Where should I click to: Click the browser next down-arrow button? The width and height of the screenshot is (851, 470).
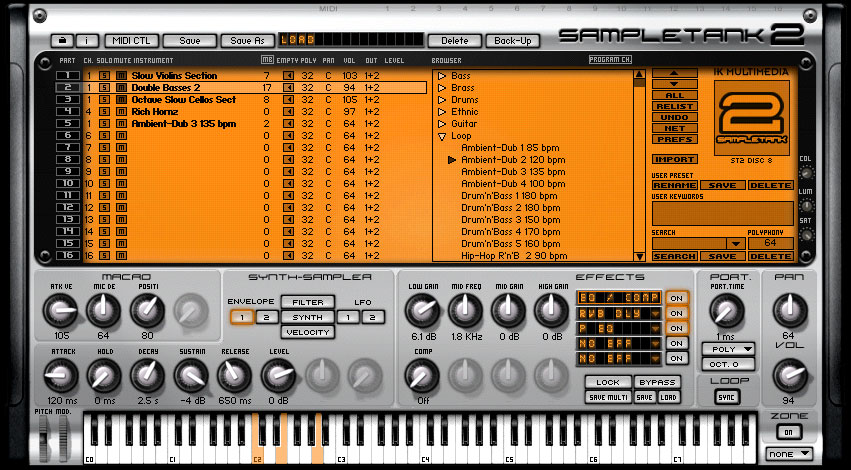[675, 84]
